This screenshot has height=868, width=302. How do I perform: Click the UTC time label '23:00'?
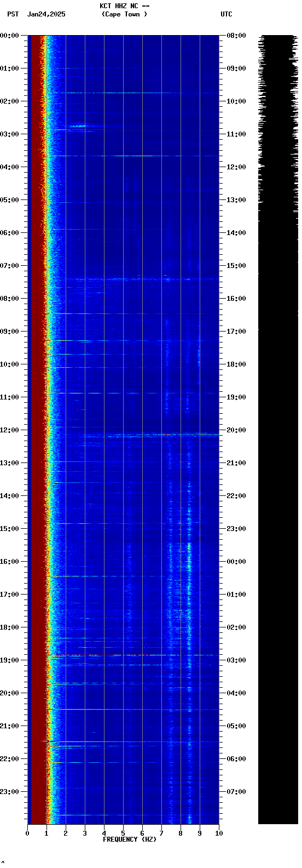[236, 529]
